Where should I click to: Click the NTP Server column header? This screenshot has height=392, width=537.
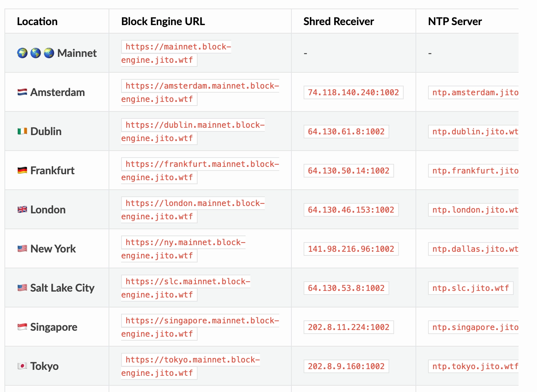455,21
